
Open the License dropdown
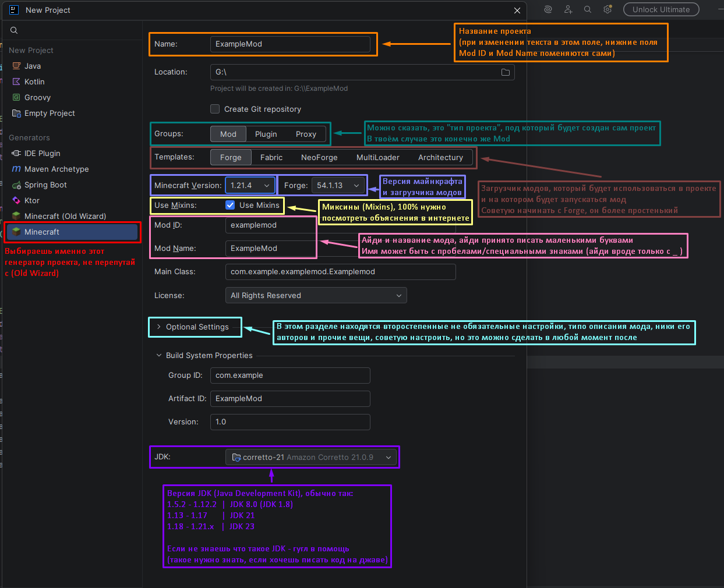(316, 295)
